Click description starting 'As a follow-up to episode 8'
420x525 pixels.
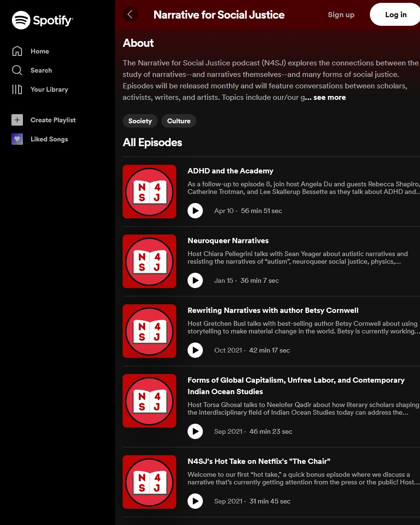pos(303,188)
